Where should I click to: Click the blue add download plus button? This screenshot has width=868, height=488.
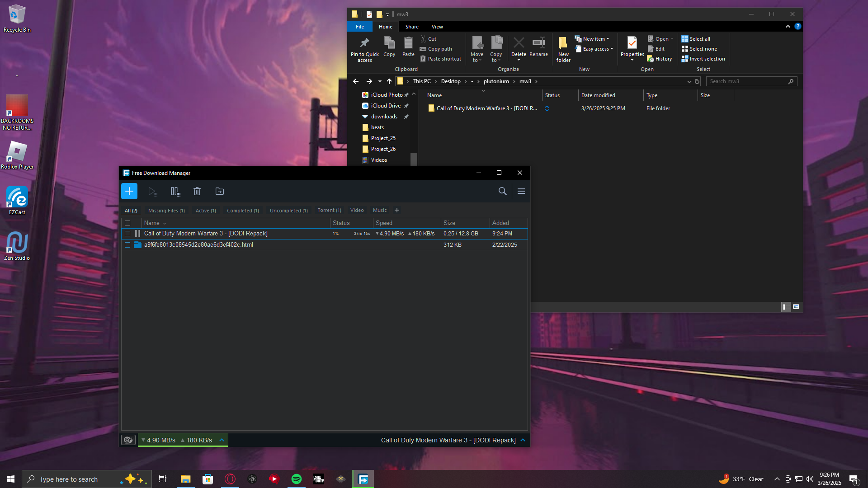[129, 191]
